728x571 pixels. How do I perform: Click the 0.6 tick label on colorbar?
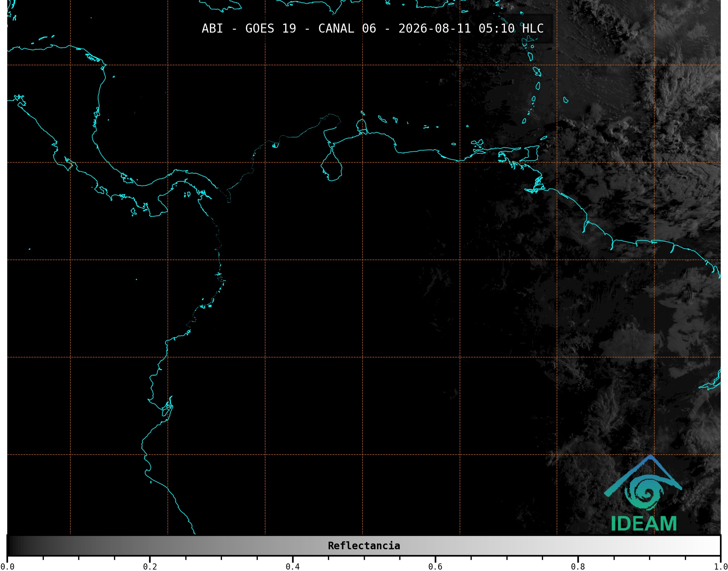point(435,566)
